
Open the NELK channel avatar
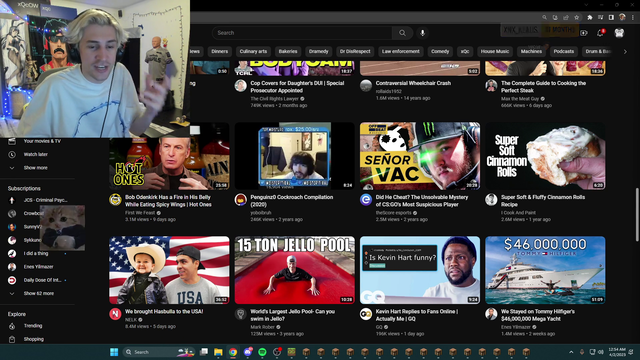coord(115,314)
